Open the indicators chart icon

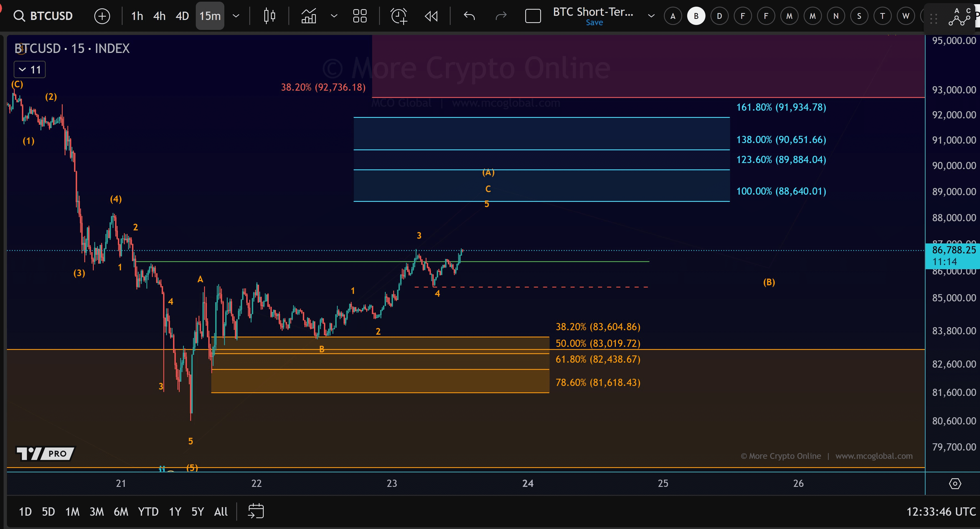(309, 16)
